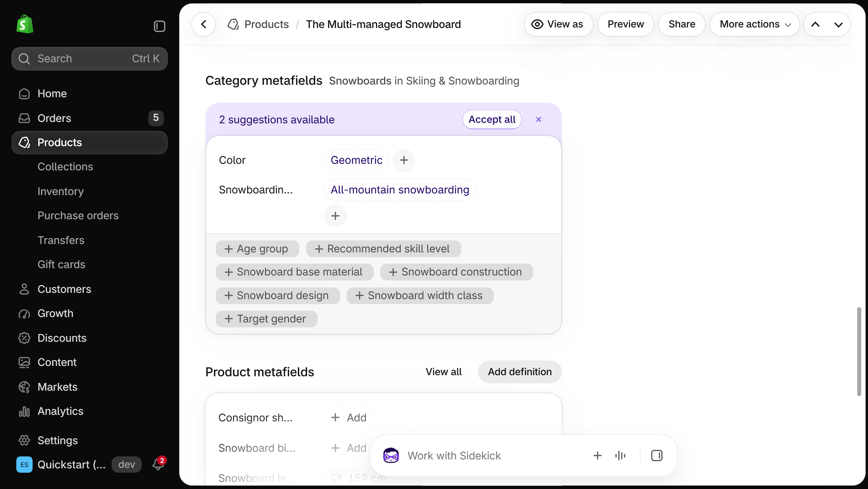Start Sidekick voice input
This screenshot has height=489, width=868.
pos(620,455)
